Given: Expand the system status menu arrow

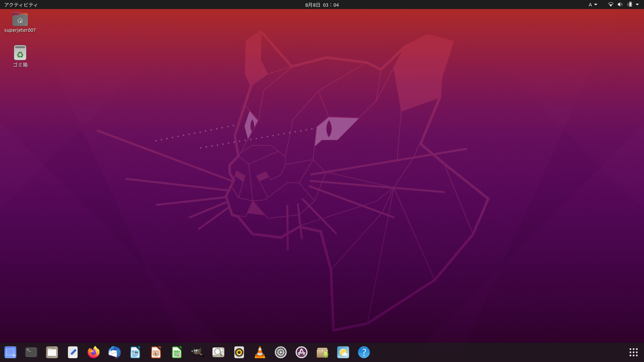Looking at the screenshot, I should (637, 5).
